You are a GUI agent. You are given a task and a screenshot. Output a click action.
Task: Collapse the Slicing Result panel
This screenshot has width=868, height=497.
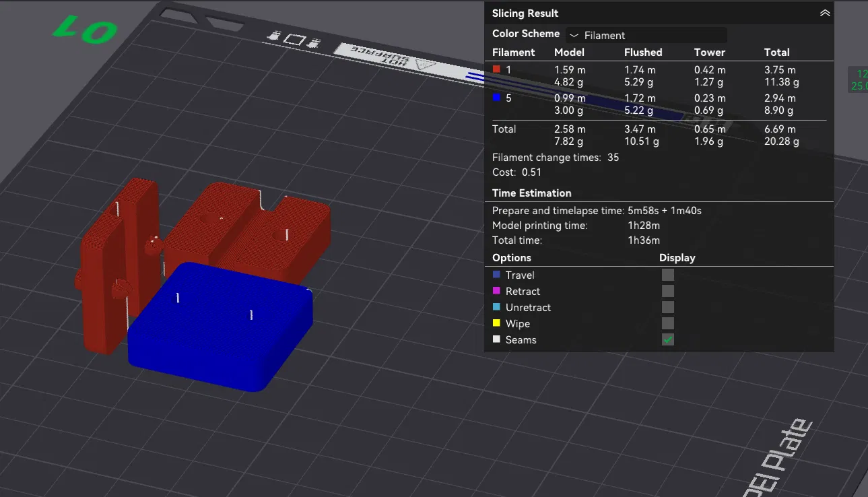point(825,13)
